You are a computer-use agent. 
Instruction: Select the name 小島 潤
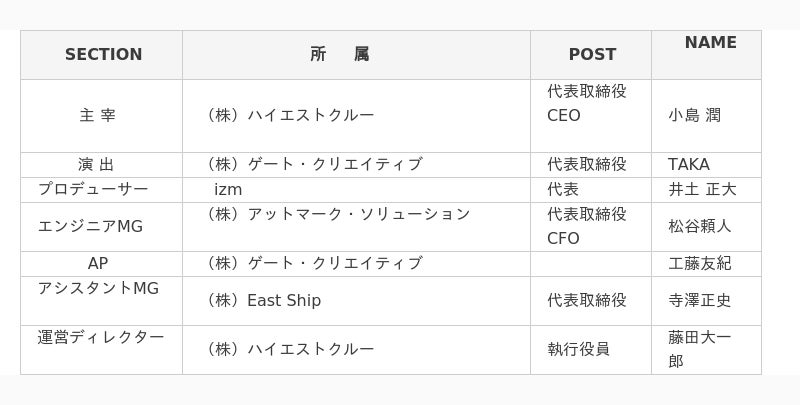694,115
